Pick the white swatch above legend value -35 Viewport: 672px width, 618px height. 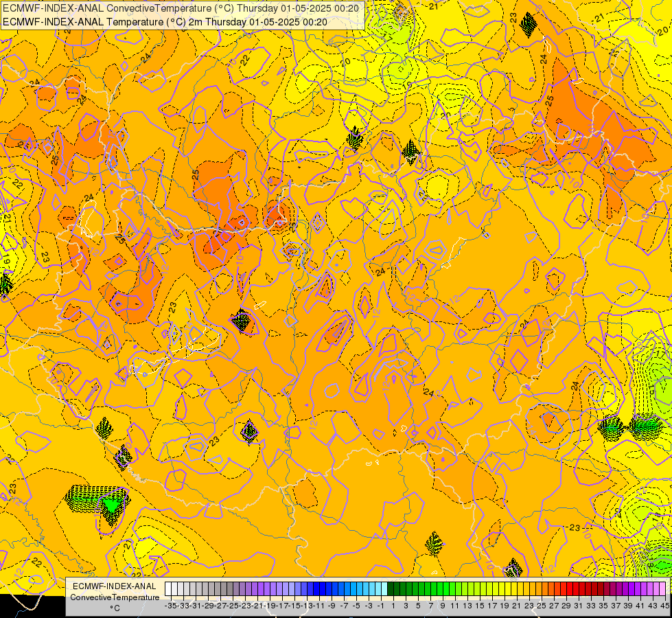point(168,588)
